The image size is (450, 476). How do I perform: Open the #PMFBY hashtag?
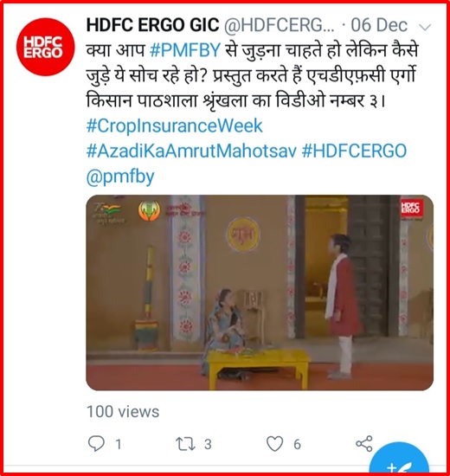(x=185, y=50)
